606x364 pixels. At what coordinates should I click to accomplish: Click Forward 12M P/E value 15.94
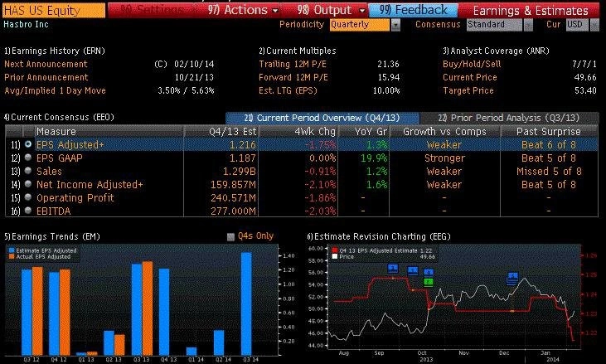click(389, 77)
